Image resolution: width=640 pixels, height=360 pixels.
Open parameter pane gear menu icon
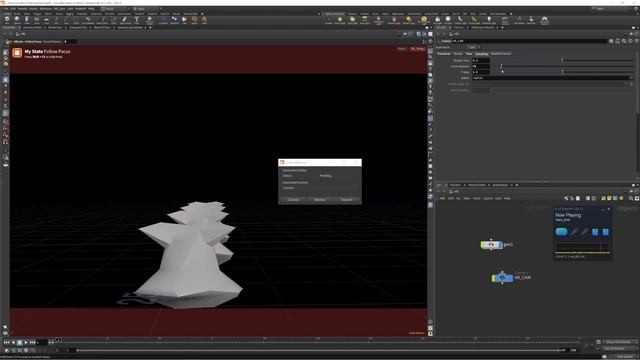(x=611, y=41)
